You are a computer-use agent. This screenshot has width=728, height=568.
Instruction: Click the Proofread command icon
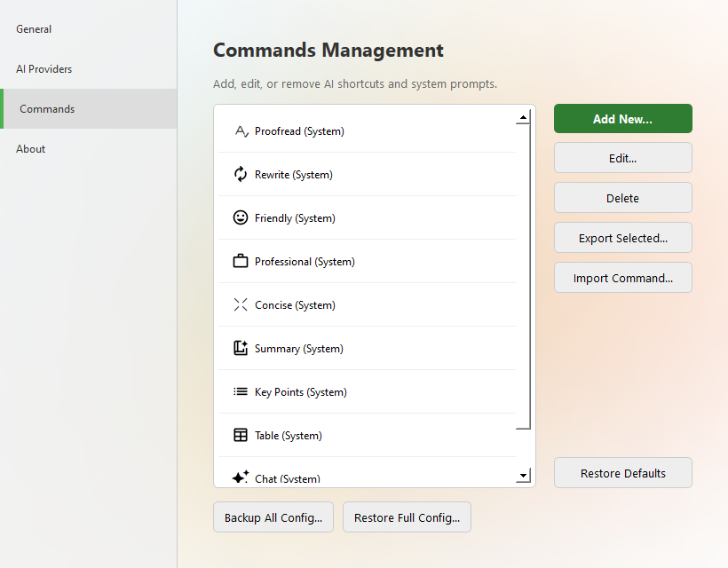[241, 131]
